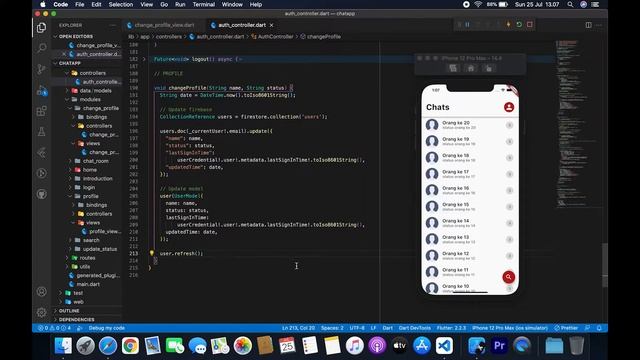Image resolution: width=640 pixels, height=360 pixels.
Task: Click the editor vertical scrollbar thumb
Action: 604,266
